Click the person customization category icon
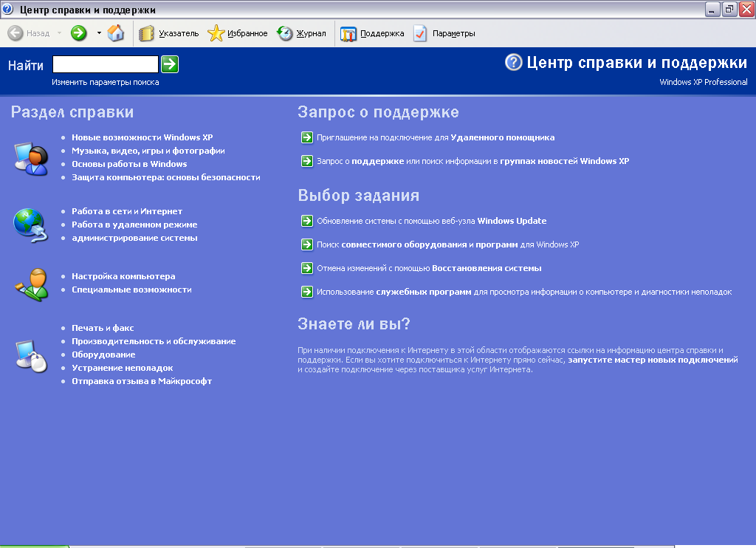 pyautogui.click(x=32, y=284)
